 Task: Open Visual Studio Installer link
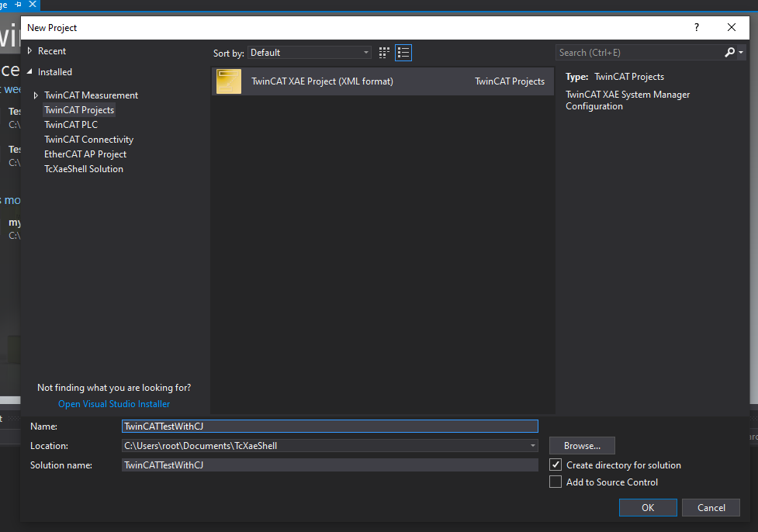tap(114, 404)
